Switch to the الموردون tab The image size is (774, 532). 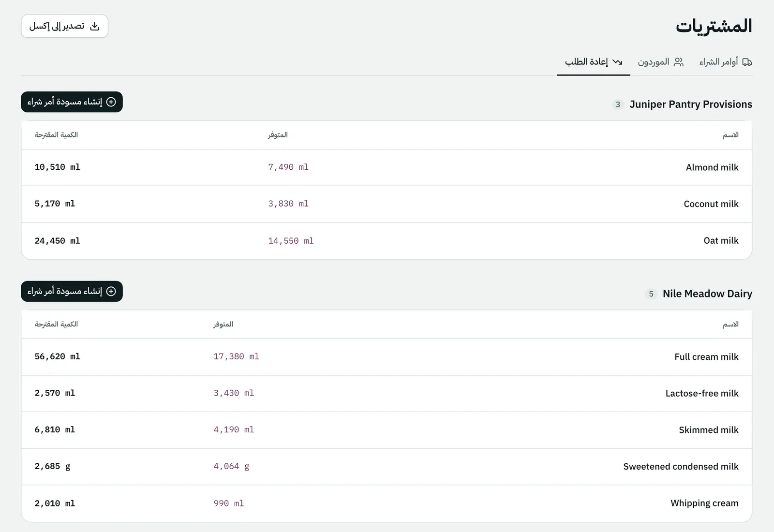click(x=661, y=62)
